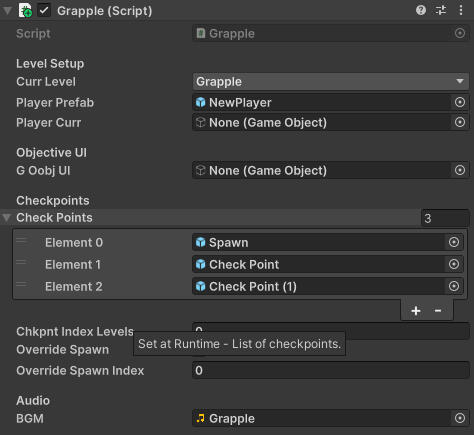Viewport: 474px width, 435px height.
Task: Click the Check Points size field
Action: tap(445, 218)
